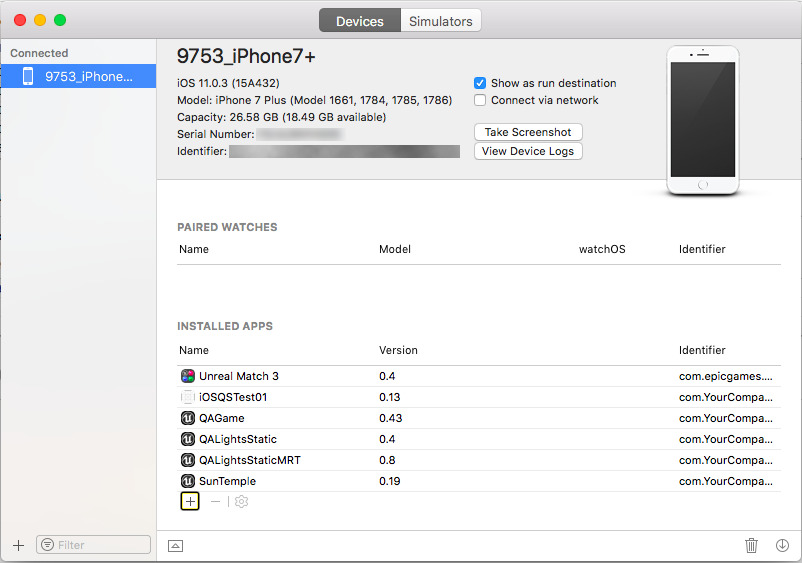
Task: Click the minus remove app button
Action: point(215,502)
